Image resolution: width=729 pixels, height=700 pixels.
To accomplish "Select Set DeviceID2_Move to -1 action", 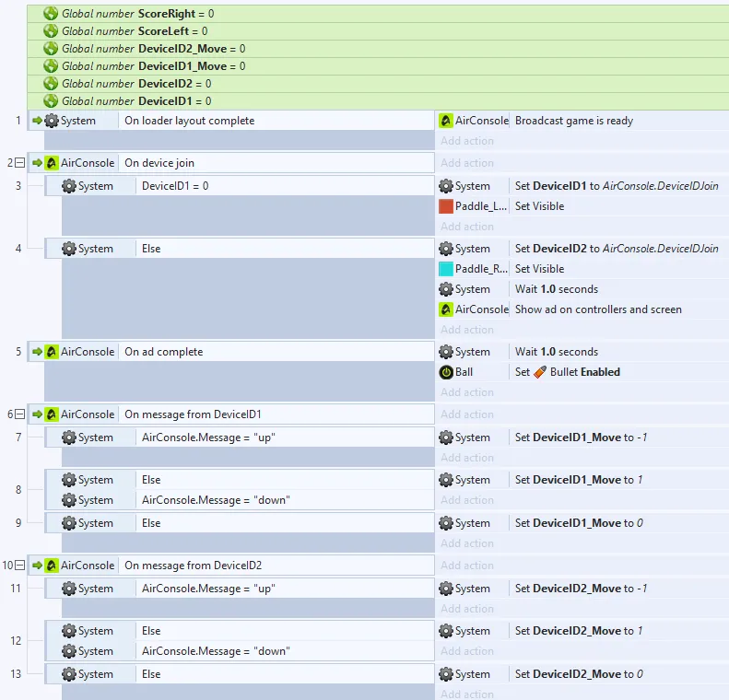I will (x=583, y=589).
